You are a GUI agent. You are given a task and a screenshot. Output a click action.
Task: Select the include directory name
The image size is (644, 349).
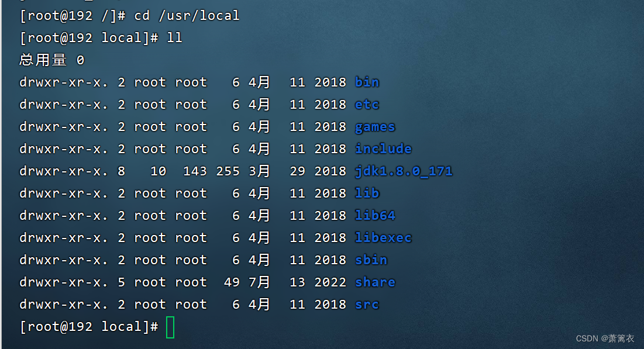tap(383, 148)
